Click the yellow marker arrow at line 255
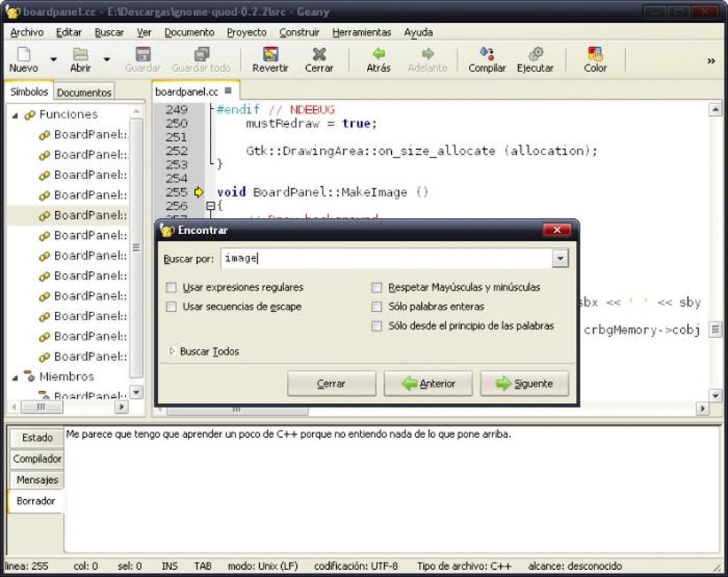This screenshot has height=577, width=728. [x=198, y=192]
